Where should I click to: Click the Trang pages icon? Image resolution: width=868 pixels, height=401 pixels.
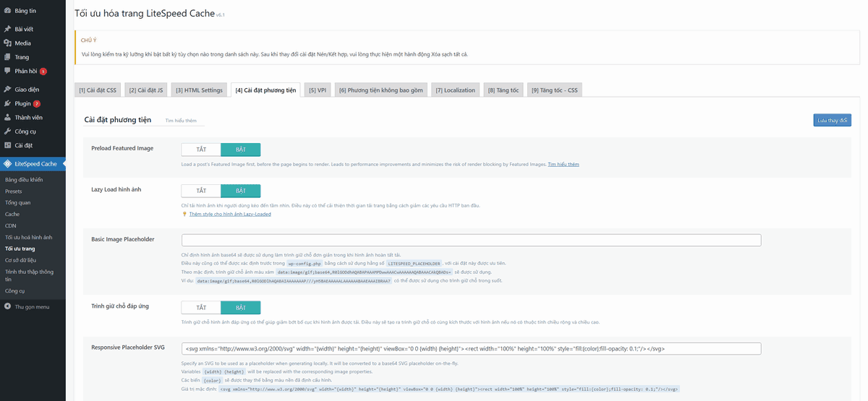7,57
